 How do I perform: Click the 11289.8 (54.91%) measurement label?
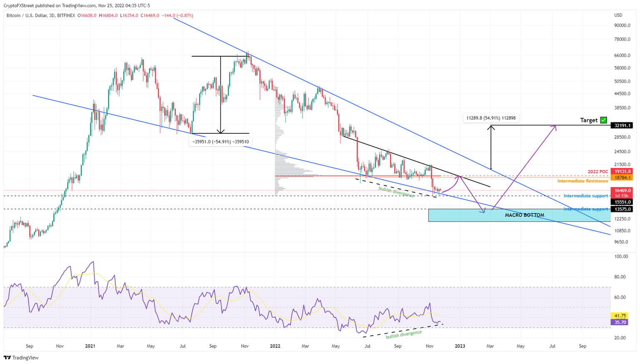point(491,118)
